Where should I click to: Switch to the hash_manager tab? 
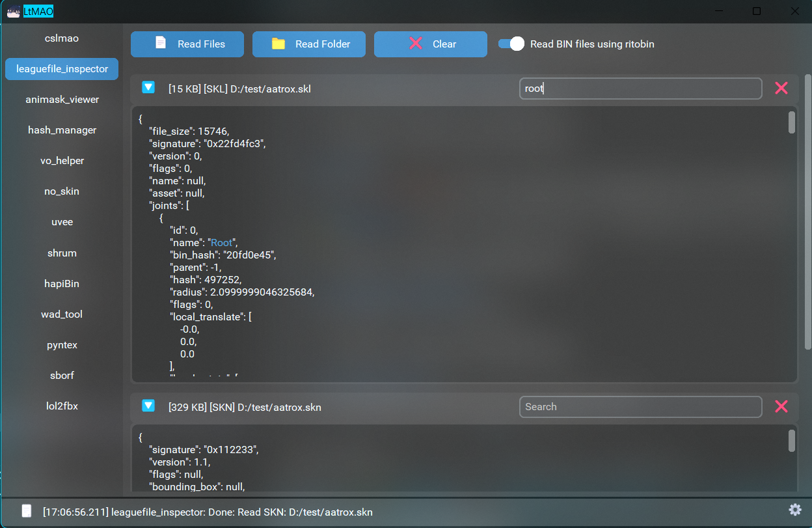tap(62, 130)
